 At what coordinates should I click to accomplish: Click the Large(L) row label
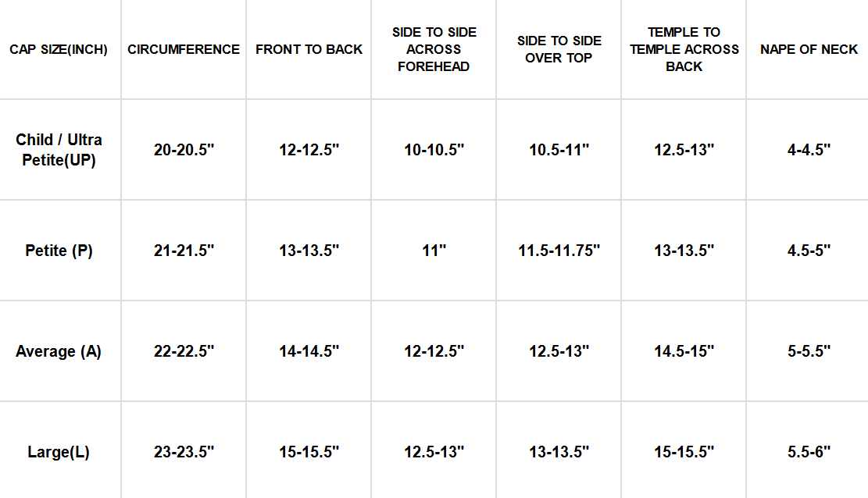click(x=59, y=452)
